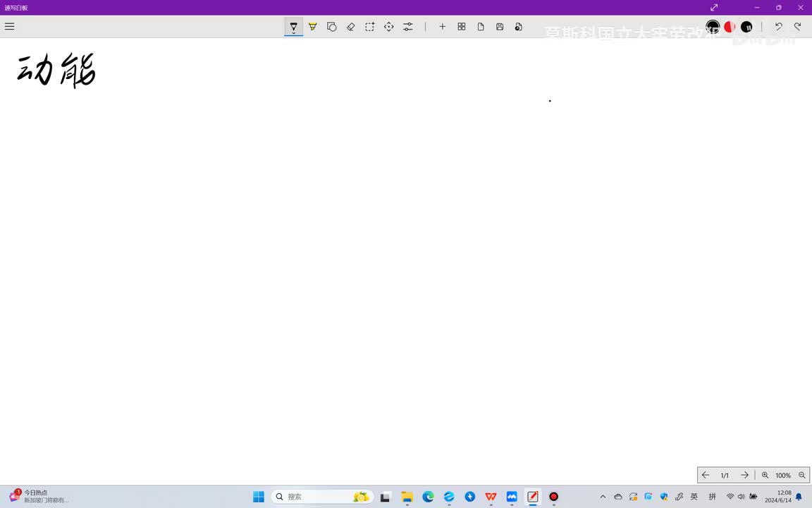
Task: Open the sliders settings tool
Action: pyautogui.click(x=408, y=26)
